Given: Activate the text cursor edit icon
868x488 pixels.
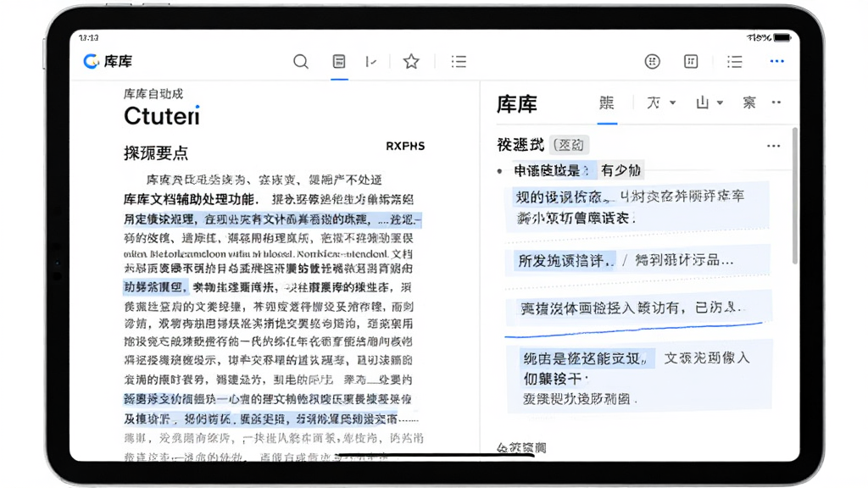Looking at the screenshot, I should (x=371, y=61).
